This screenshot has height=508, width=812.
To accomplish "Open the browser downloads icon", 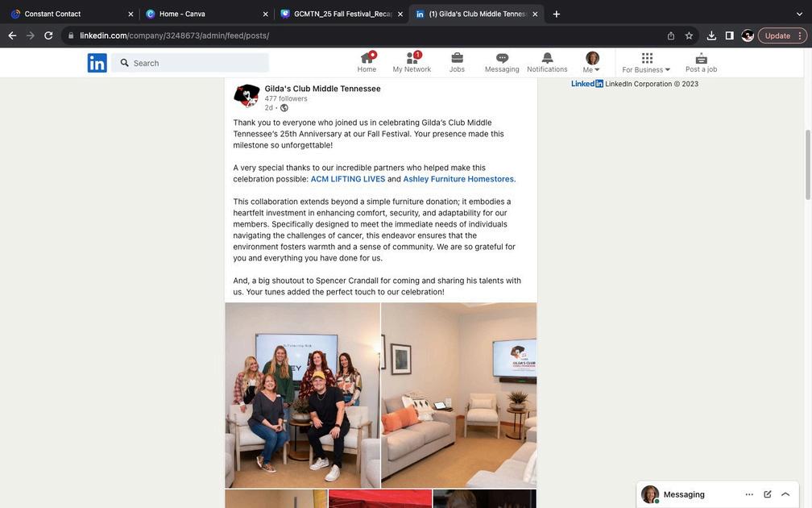I will (x=711, y=35).
